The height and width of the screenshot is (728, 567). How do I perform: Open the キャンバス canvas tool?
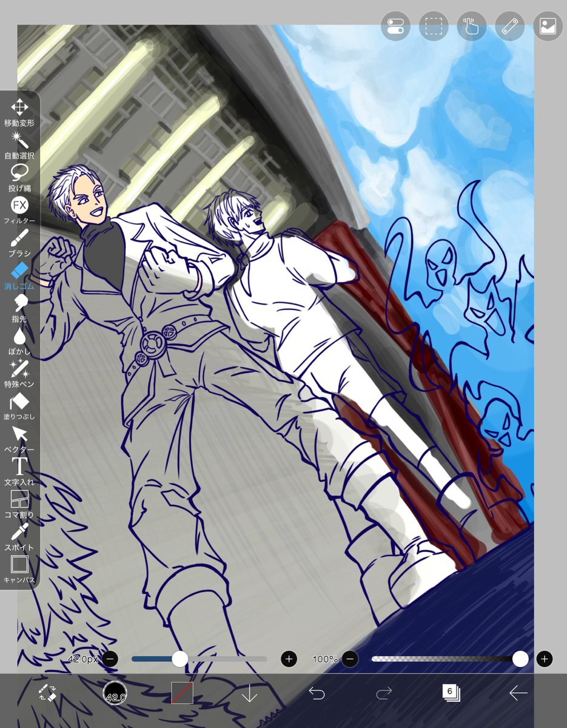[x=19, y=570]
